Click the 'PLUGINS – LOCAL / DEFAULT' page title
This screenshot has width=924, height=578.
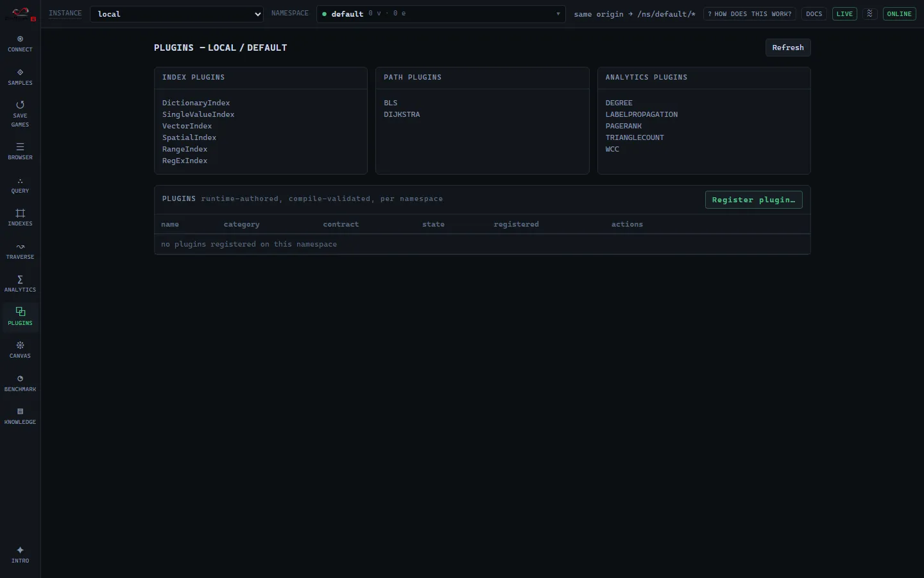pos(220,48)
